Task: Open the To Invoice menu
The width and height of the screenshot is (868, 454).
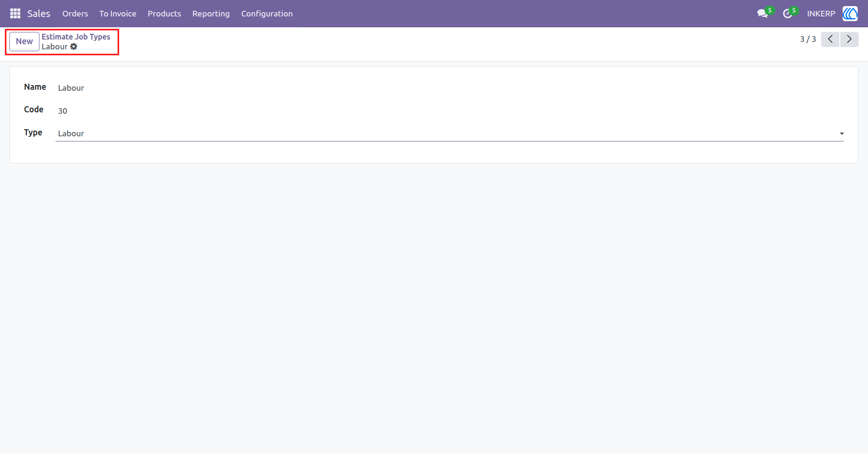Action: (118, 14)
